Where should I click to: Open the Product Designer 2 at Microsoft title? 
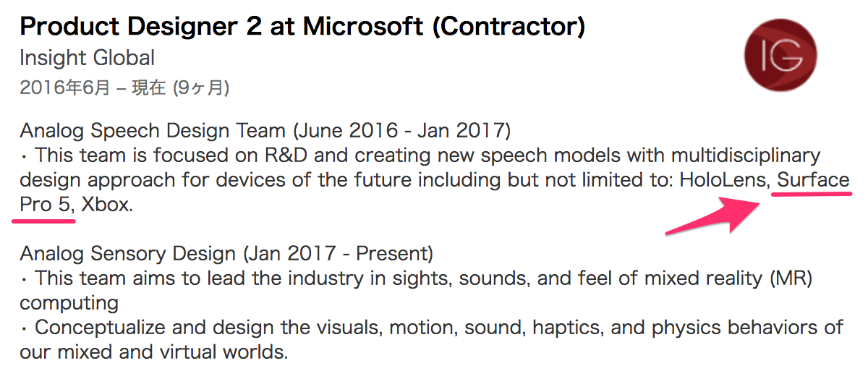coord(303,27)
